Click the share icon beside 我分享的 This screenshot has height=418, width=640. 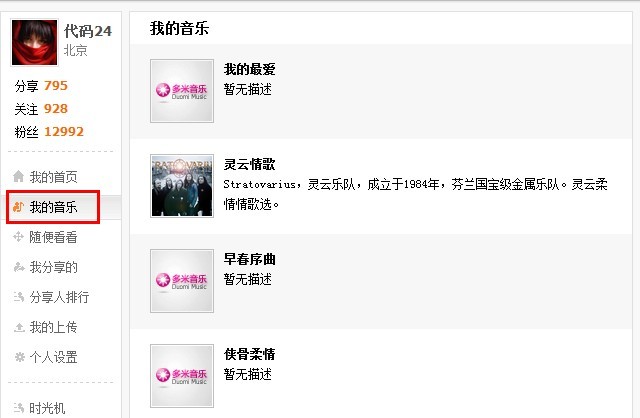click(x=19, y=267)
